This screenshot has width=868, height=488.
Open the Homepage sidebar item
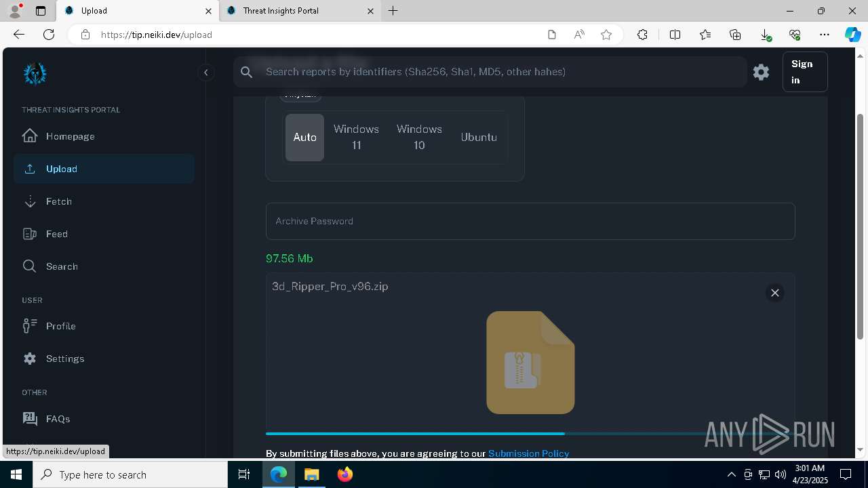click(104, 136)
